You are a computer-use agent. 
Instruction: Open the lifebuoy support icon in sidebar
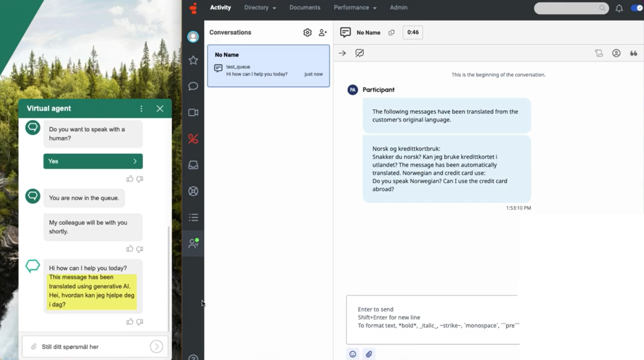point(193,191)
